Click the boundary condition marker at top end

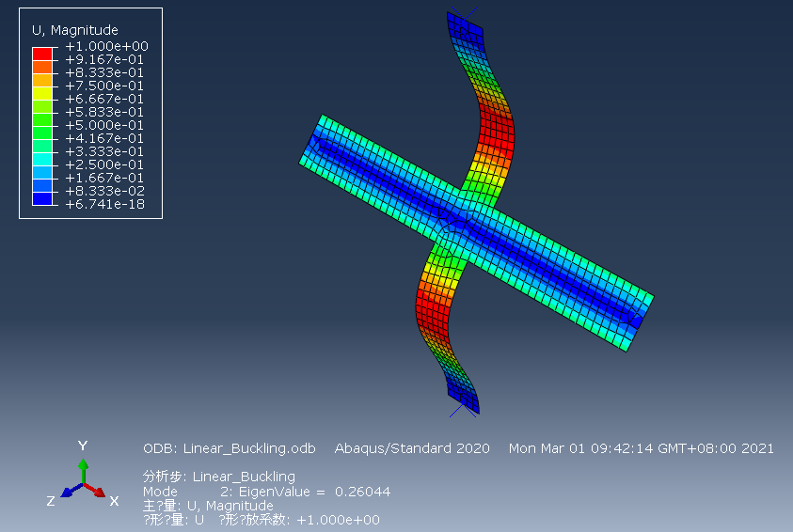[465, 15]
